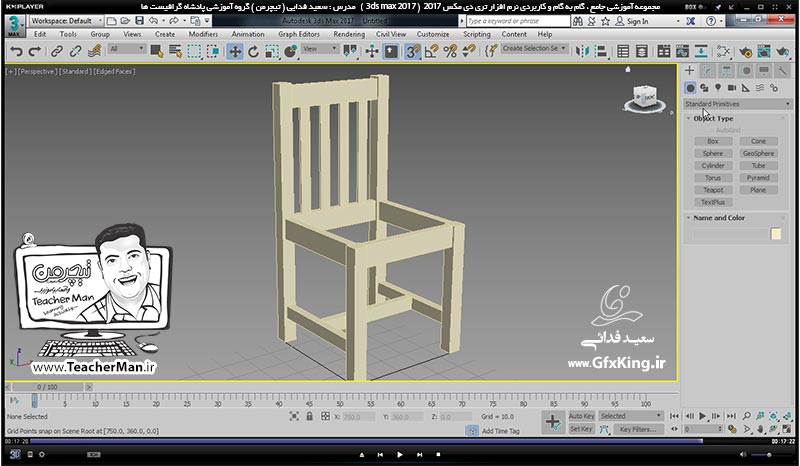The height and width of the screenshot is (466, 800).
Task: Toggle Angle Snap in the toolbar
Action: (432, 51)
